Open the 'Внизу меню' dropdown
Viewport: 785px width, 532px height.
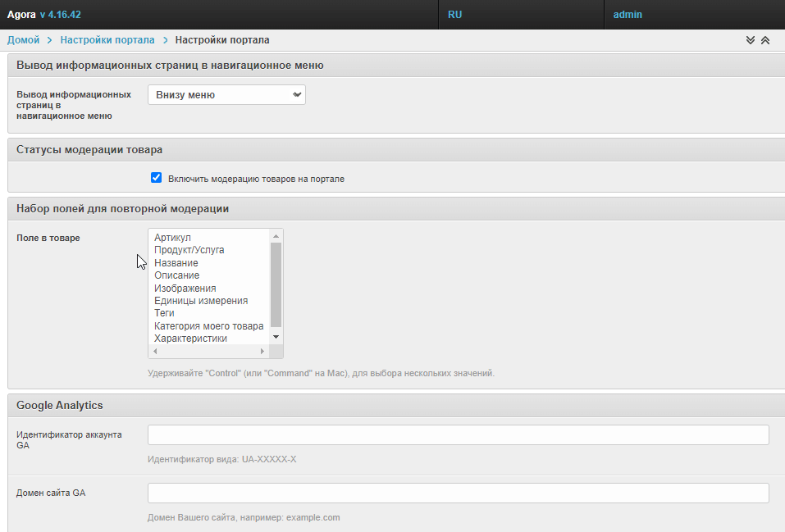[x=226, y=95]
